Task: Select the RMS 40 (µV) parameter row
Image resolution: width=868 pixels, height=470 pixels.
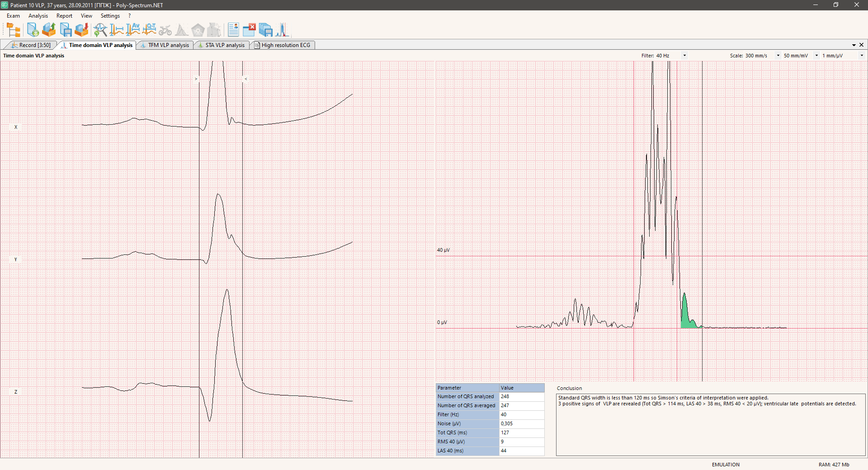Action: pos(490,442)
